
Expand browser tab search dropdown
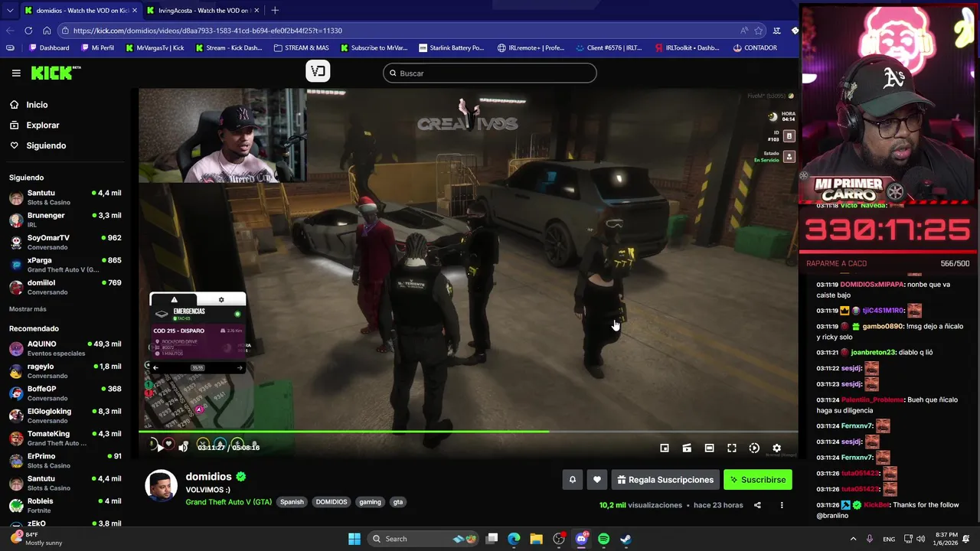(x=10, y=10)
